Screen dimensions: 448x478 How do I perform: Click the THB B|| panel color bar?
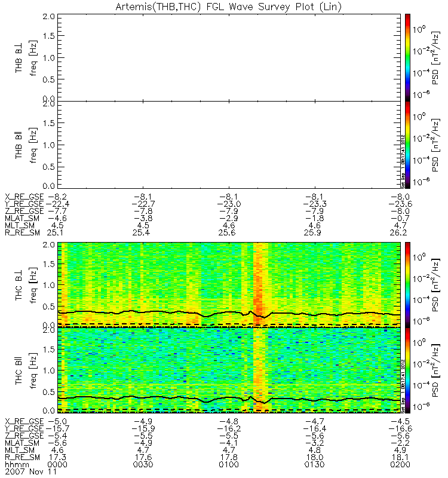[x=407, y=145]
